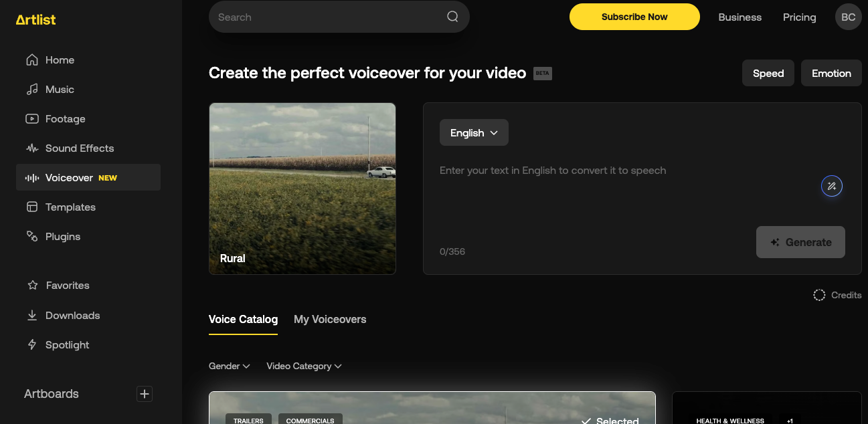Go to Music in the sidebar
The image size is (868, 424).
click(x=60, y=90)
